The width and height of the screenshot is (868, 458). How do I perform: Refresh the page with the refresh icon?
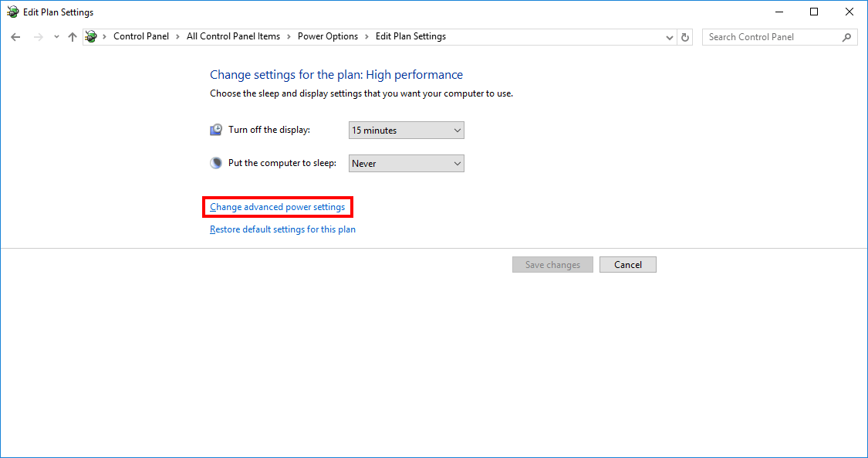(x=685, y=36)
